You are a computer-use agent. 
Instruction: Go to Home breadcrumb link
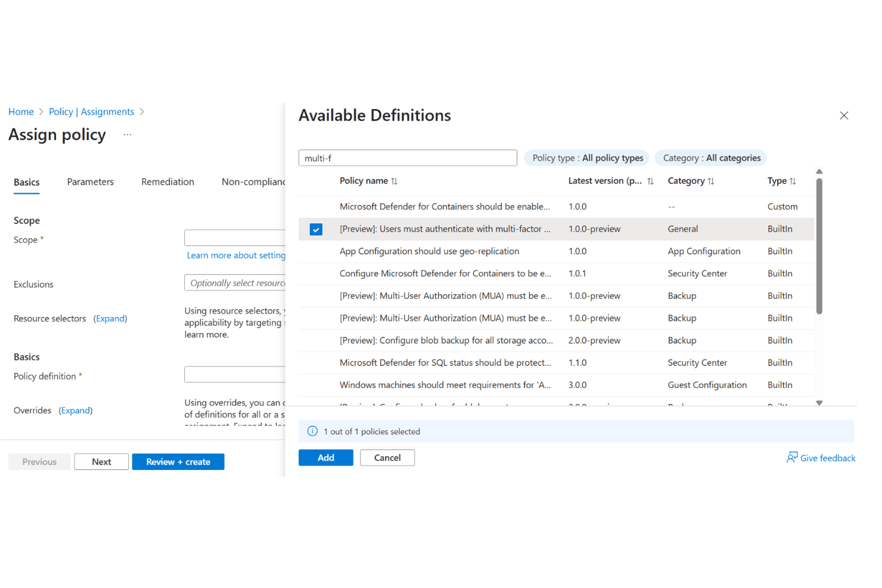click(21, 112)
